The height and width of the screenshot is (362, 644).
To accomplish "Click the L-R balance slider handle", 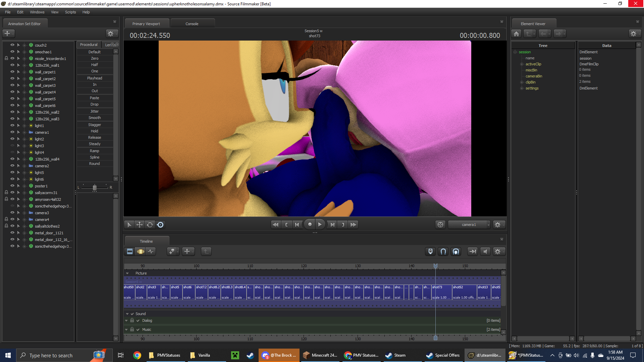I will [95, 187].
